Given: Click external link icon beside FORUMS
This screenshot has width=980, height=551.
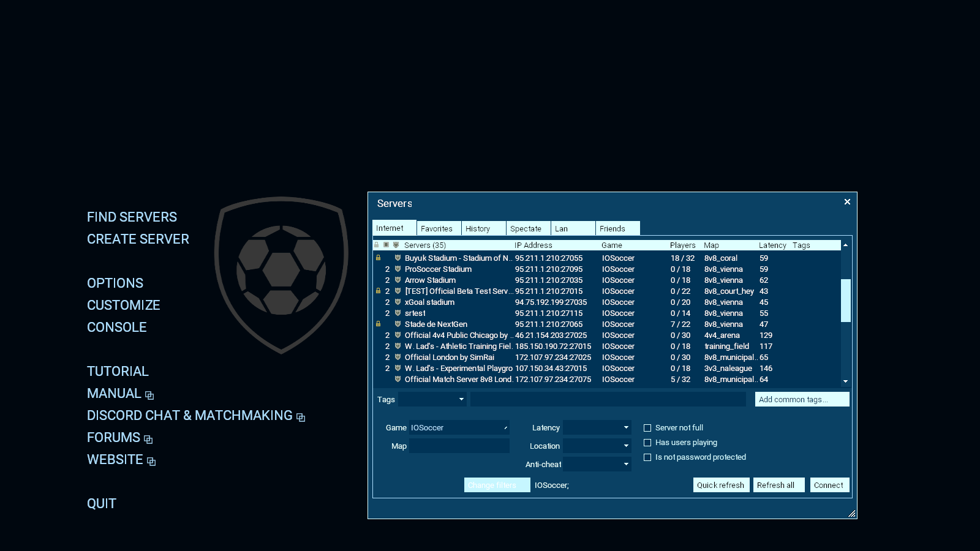Looking at the screenshot, I should (x=148, y=440).
